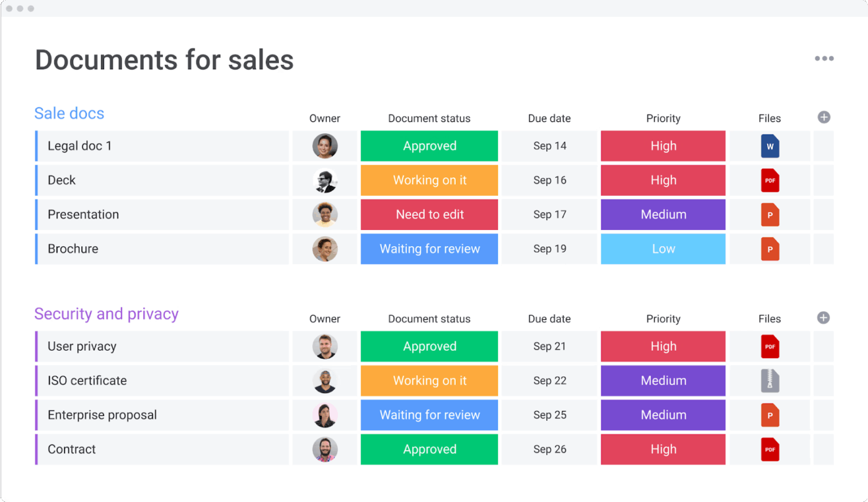Click the Word file icon for Legal doc 1
Screen dimensions: 868x502
click(769, 146)
